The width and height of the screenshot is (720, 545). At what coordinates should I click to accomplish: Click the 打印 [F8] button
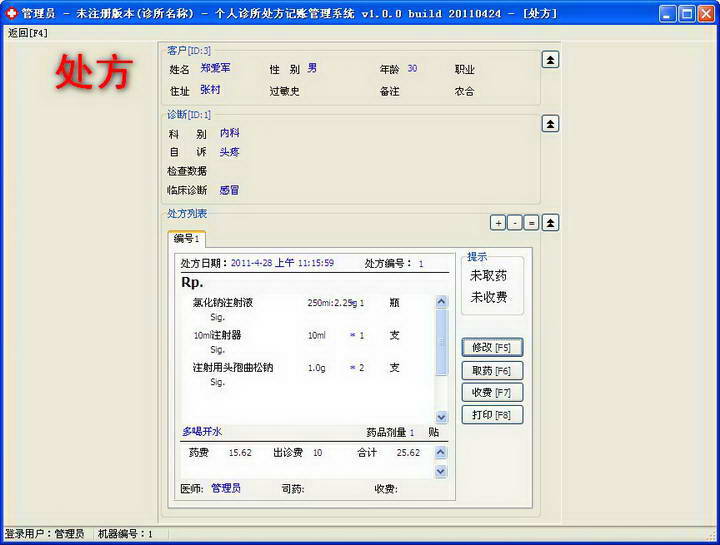pos(492,415)
